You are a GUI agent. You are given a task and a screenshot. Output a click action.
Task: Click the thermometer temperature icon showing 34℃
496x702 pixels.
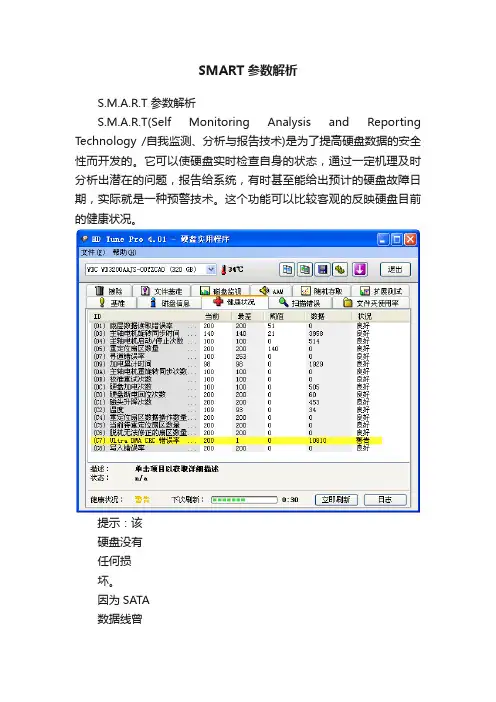[x=223, y=270]
